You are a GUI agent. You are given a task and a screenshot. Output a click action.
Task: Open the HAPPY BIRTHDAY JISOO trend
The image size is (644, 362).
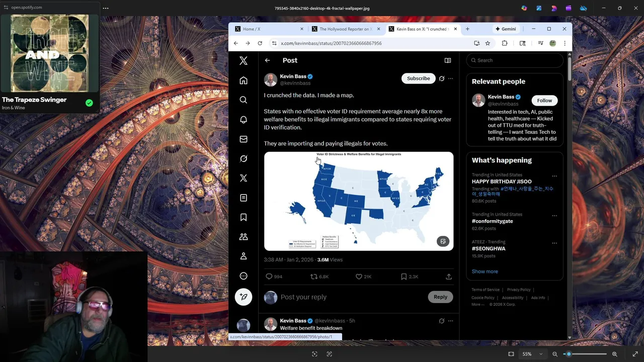tap(502, 182)
